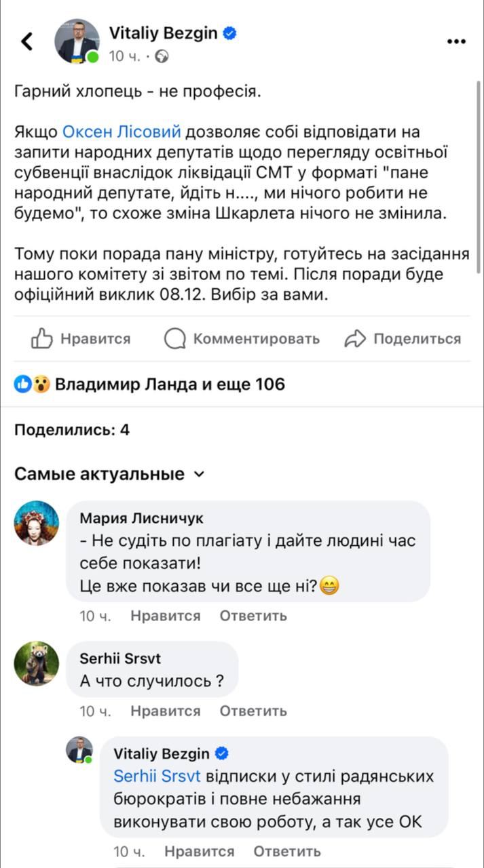This screenshot has width=484, height=868.
Task: Open the comment icon to write a comment
Action: [x=174, y=338]
